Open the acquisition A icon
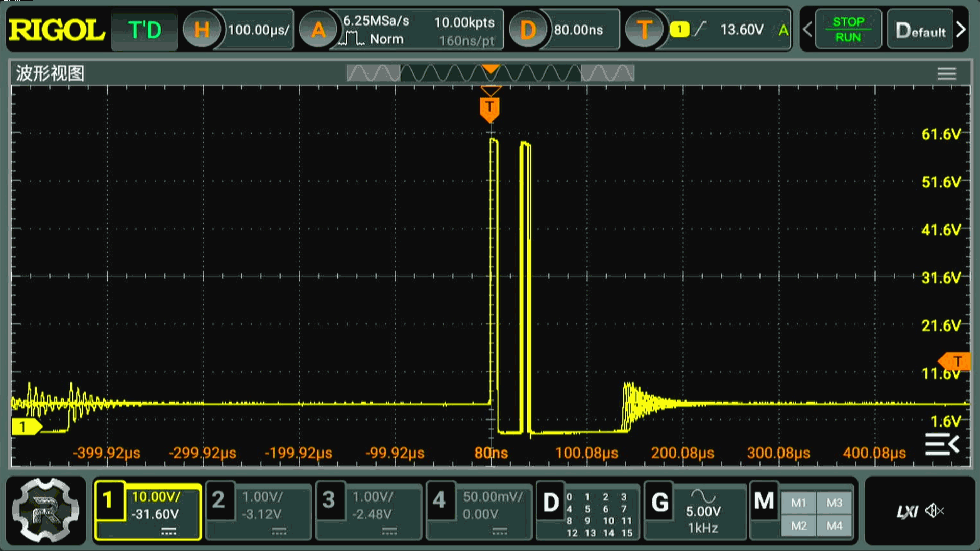980x551 pixels. (318, 30)
